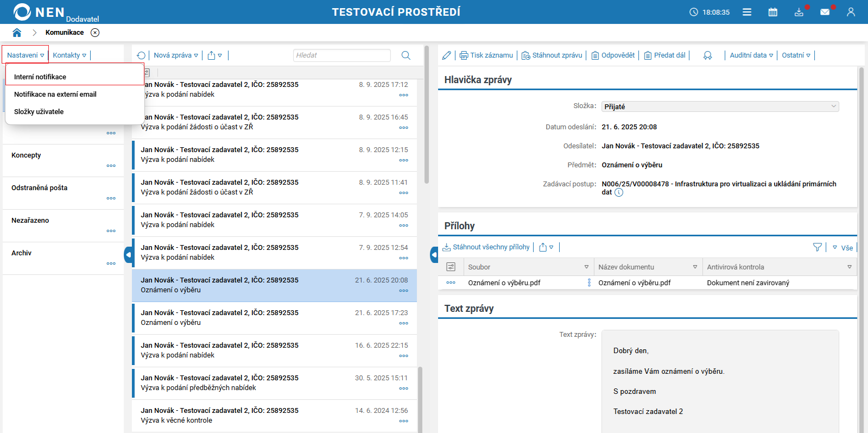
Task: Open the Nastavení dropdown menu
Action: point(26,55)
